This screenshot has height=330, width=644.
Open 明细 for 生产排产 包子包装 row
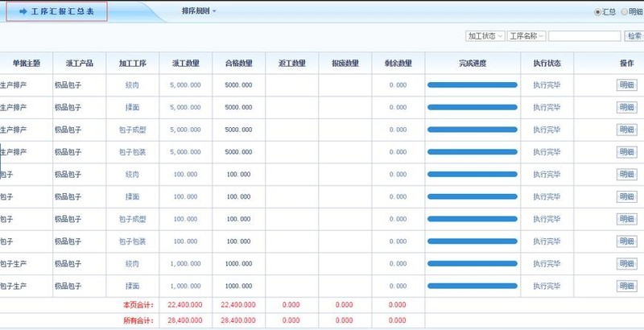click(x=627, y=152)
